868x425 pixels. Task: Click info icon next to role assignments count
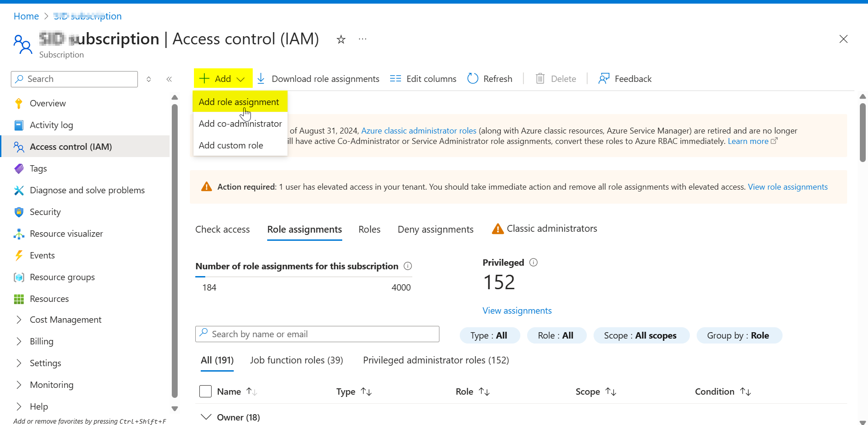coord(408,266)
